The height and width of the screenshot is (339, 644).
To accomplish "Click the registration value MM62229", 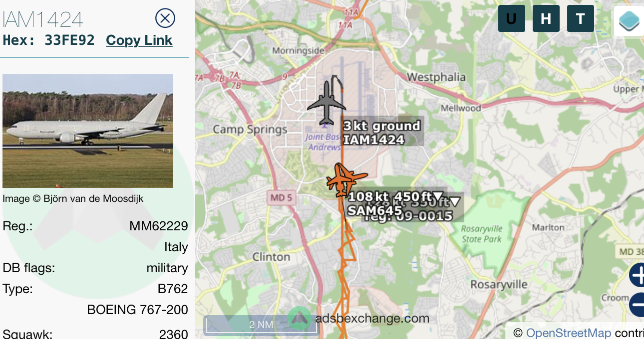I will click(x=159, y=226).
